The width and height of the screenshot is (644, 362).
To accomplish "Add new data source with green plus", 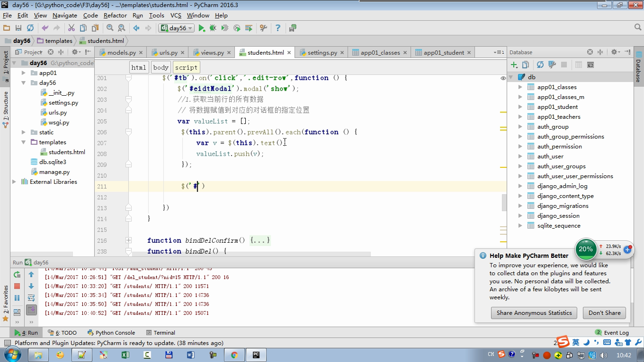I will (x=514, y=65).
